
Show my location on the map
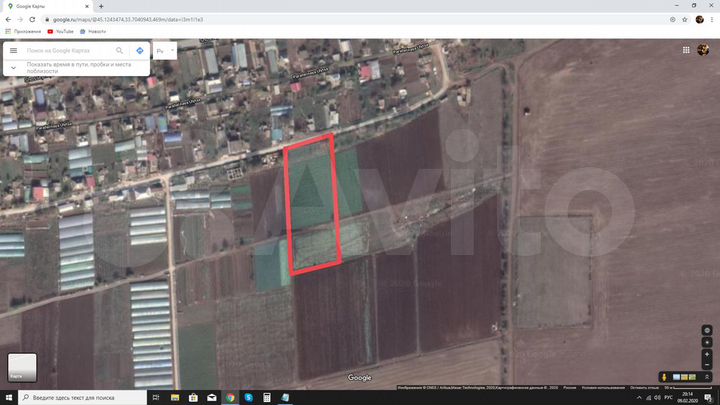point(707,342)
